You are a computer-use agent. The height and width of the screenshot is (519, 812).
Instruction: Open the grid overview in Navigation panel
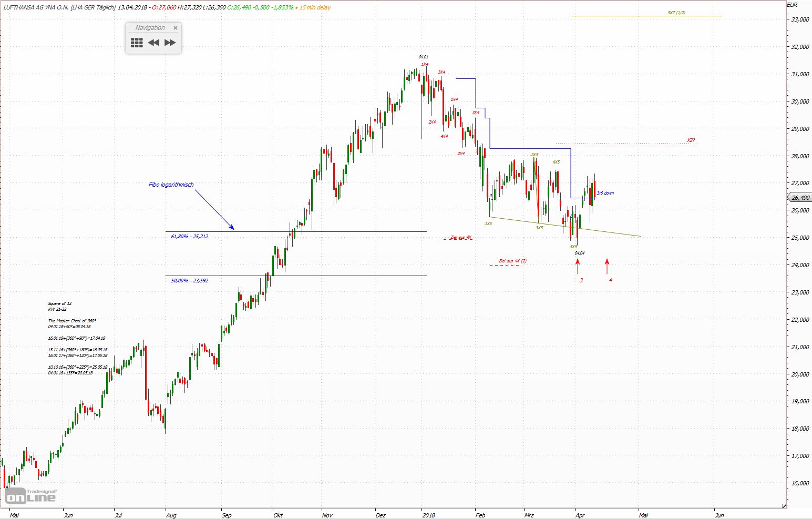click(137, 43)
